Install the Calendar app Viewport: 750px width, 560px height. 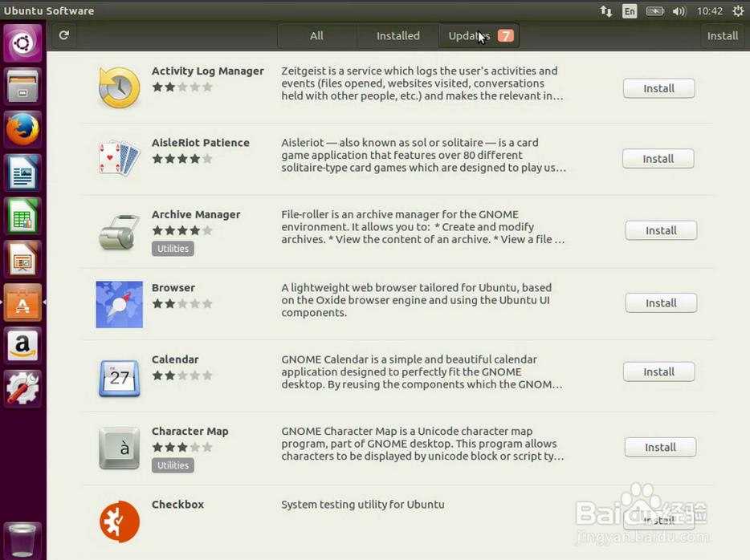658,371
